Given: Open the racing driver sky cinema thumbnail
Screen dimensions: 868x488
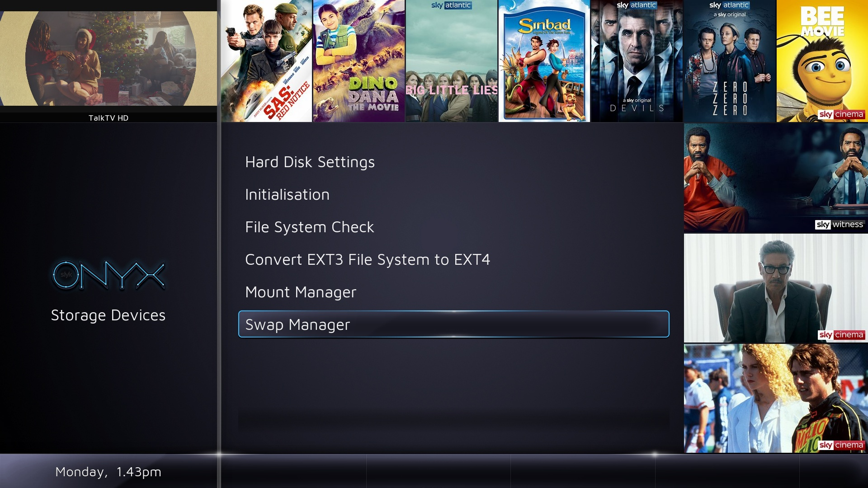Looking at the screenshot, I should [776, 399].
